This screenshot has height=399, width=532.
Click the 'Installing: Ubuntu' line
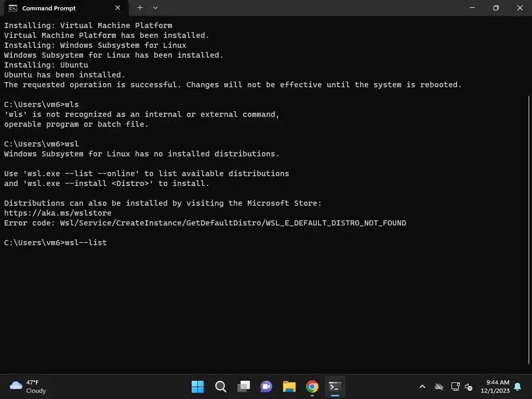tap(46, 65)
